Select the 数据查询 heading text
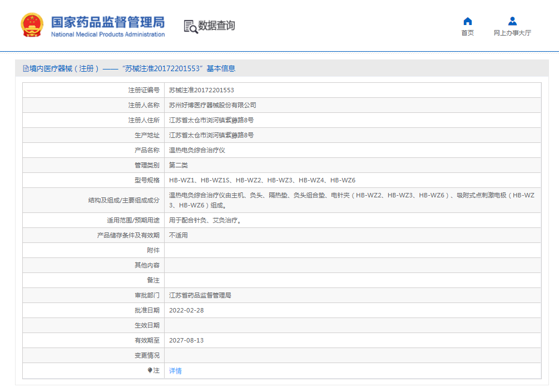 pyautogui.click(x=216, y=26)
